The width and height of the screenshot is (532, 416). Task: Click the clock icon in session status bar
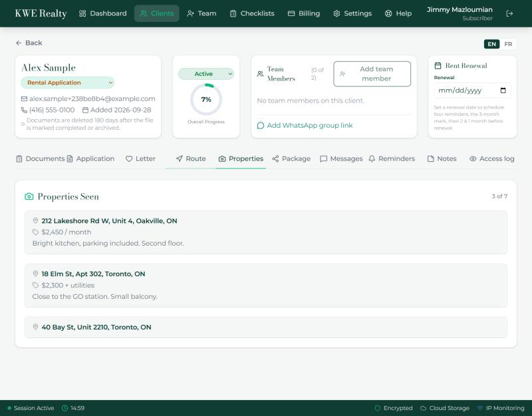click(65, 408)
